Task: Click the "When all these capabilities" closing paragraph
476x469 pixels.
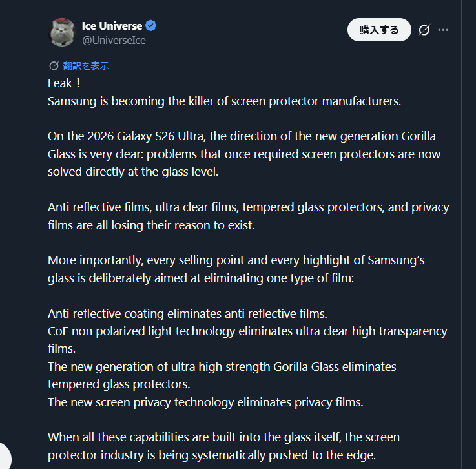Action: (223, 446)
